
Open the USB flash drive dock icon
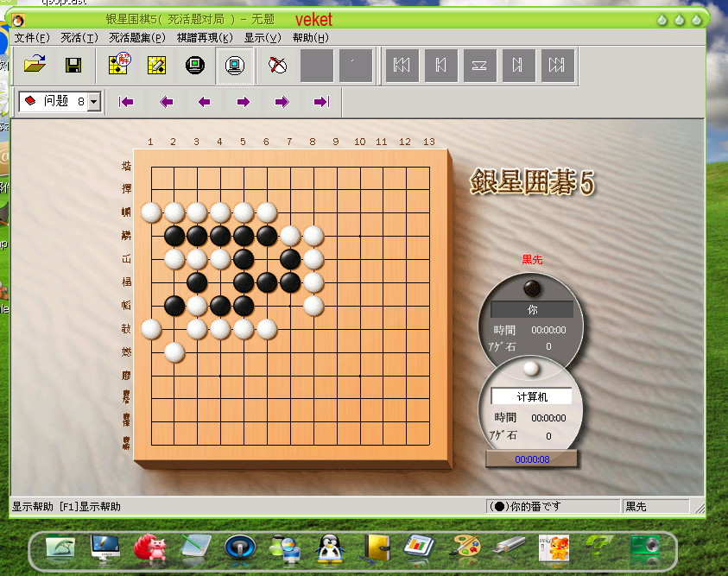pyautogui.click(x=510, y=546)
